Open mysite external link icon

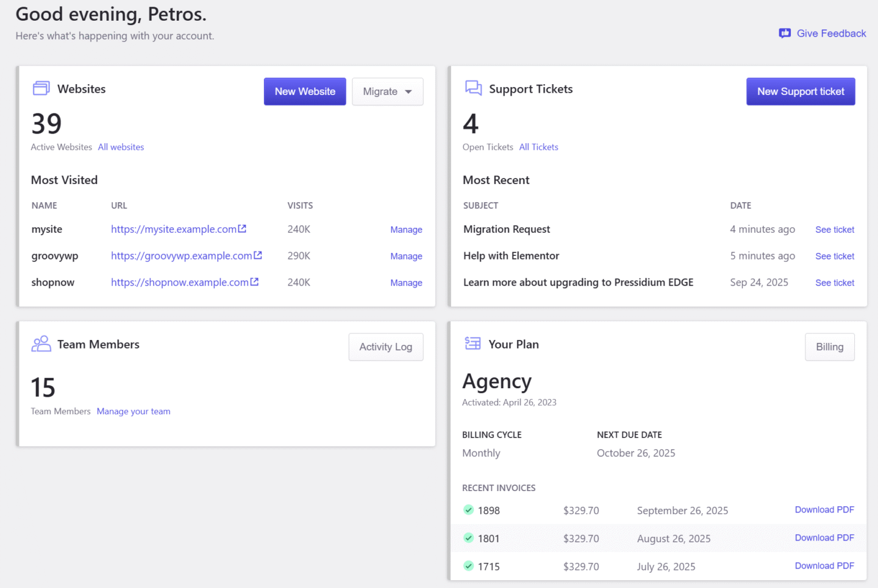[242, 229]
